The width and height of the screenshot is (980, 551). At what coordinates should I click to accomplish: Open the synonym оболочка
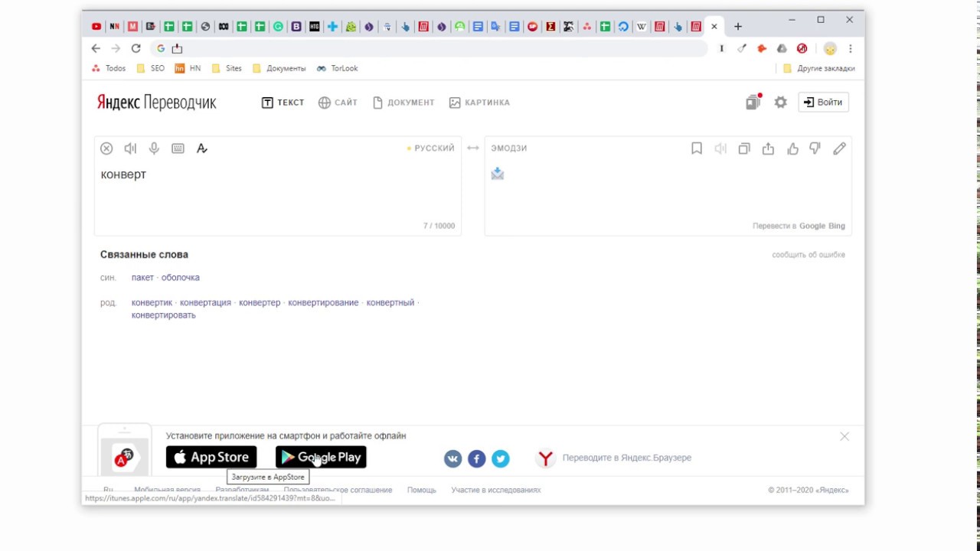tap(180, 278)
